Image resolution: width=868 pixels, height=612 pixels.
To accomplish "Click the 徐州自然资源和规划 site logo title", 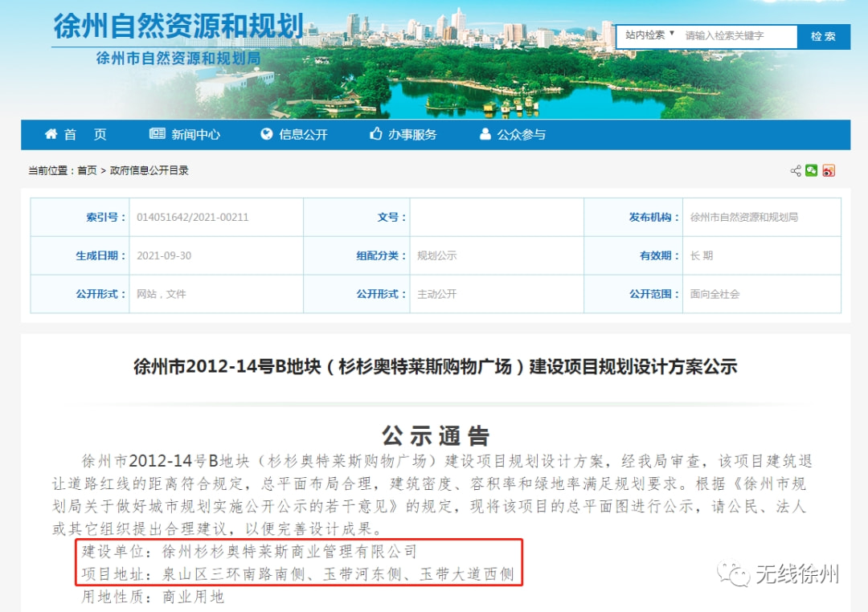I will point(178,27).
